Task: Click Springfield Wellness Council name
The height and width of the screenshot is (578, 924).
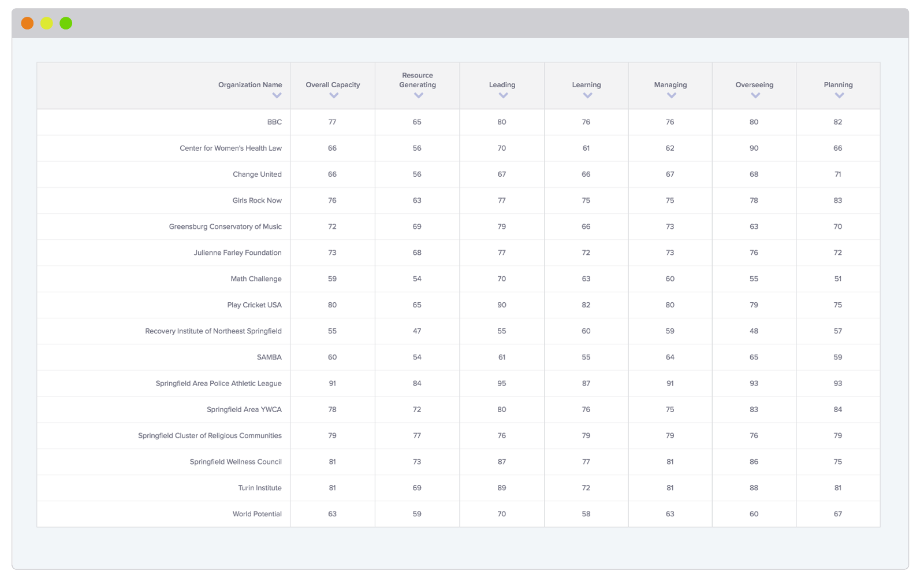Action: 236,462
